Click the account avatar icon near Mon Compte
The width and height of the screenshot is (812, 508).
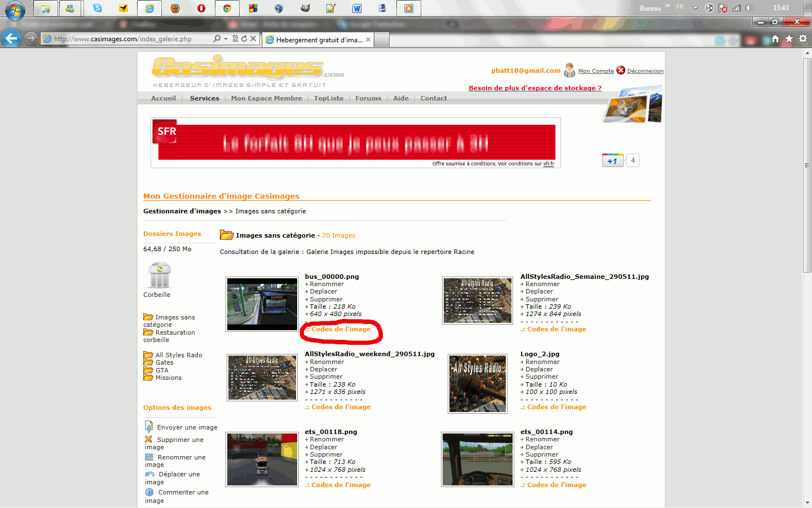coord(570,70)
